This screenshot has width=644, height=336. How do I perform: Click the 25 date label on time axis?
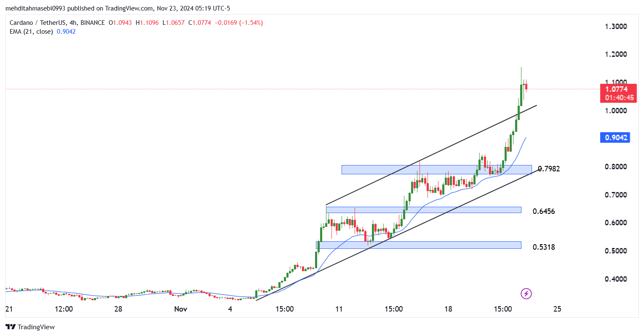point(557,309)
